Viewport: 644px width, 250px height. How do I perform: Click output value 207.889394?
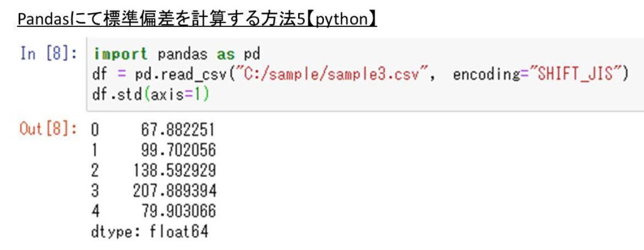174,191
